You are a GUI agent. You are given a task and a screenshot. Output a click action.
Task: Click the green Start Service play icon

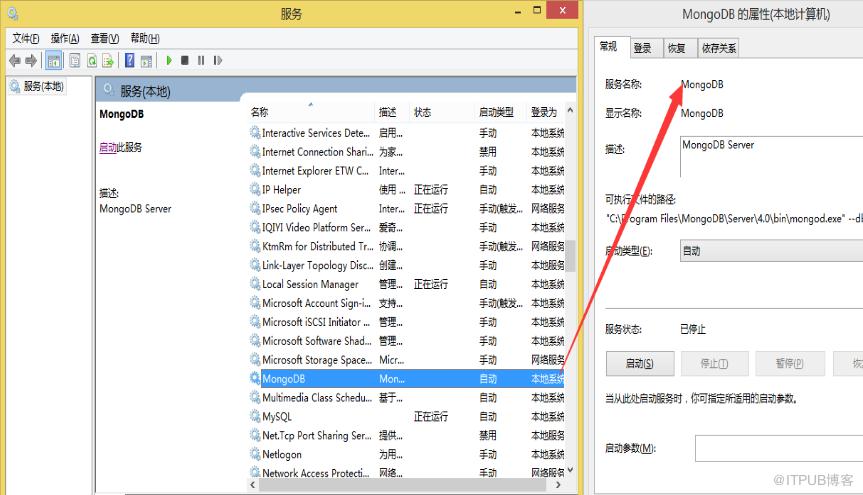(169, 60)
